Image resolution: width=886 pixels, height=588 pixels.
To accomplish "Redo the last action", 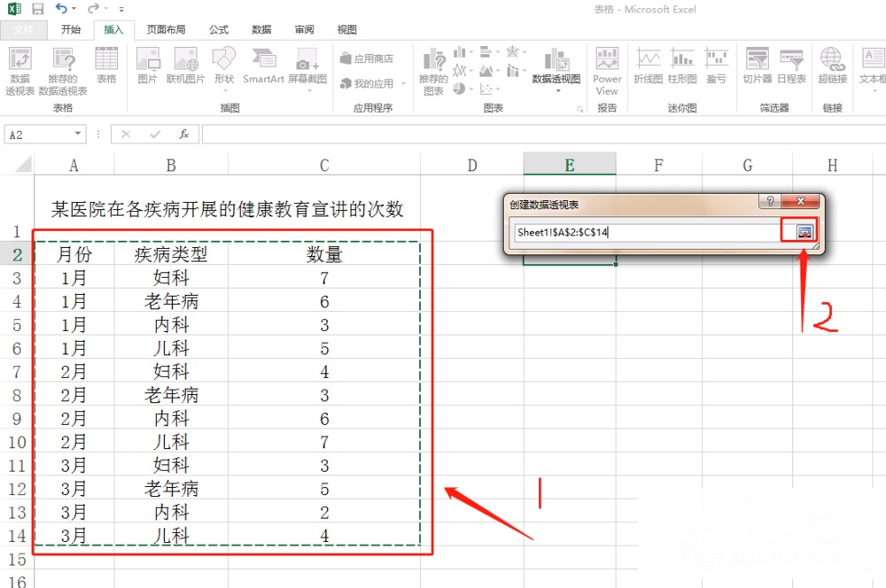I will point(93,9).
